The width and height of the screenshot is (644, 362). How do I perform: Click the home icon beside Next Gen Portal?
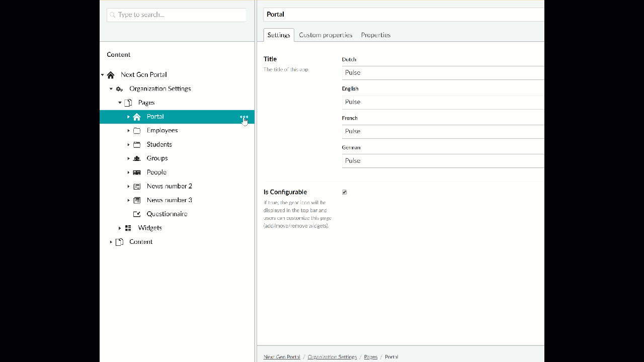111,75
